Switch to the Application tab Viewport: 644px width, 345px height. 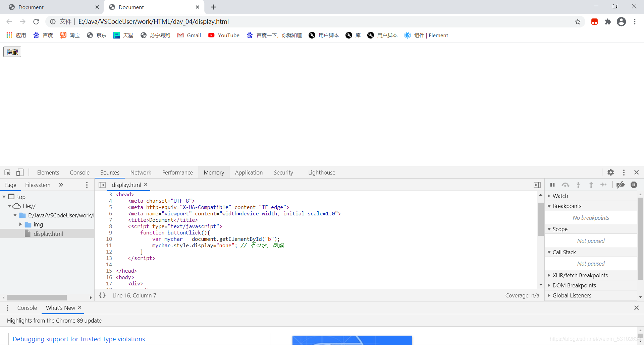pos(249,172)
